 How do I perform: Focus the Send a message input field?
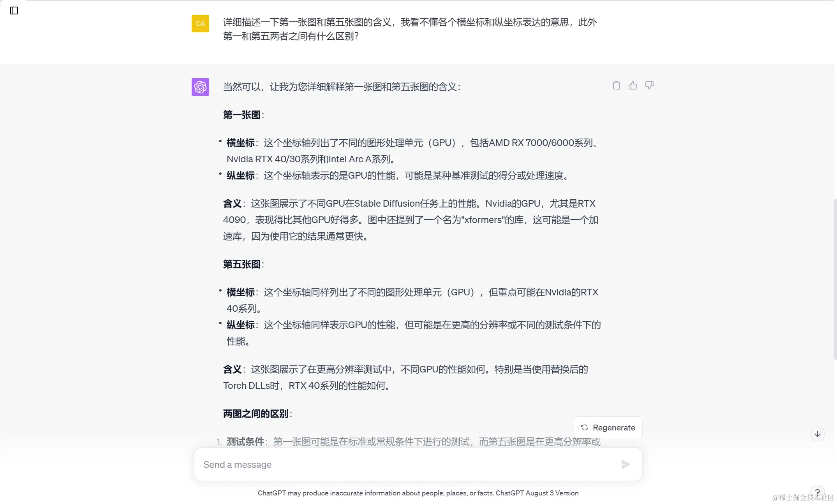(x=418, y=464)
